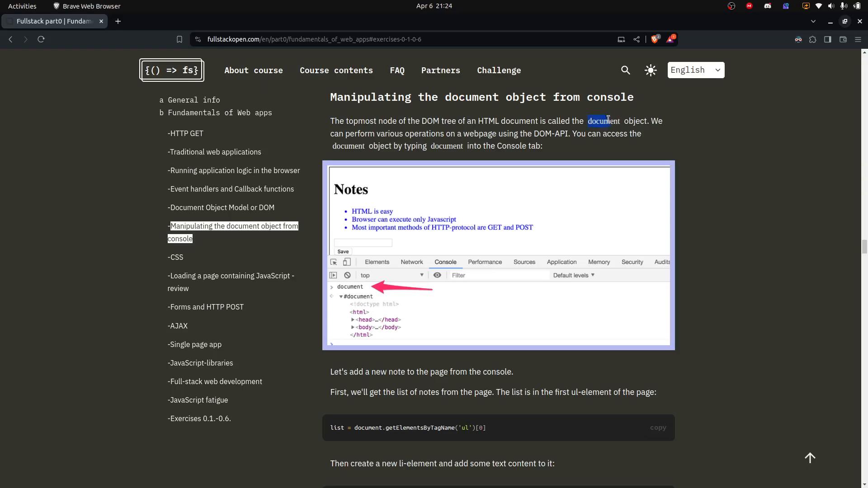The width and height of the screenshot is (868, 488).
Task: Open a new browser tab
Action: click(118, 21)
